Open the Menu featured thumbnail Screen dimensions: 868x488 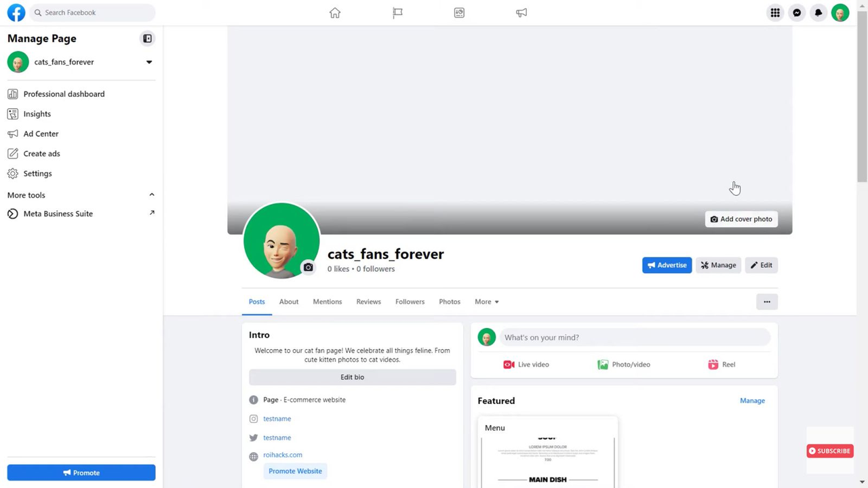coord(548,453)
